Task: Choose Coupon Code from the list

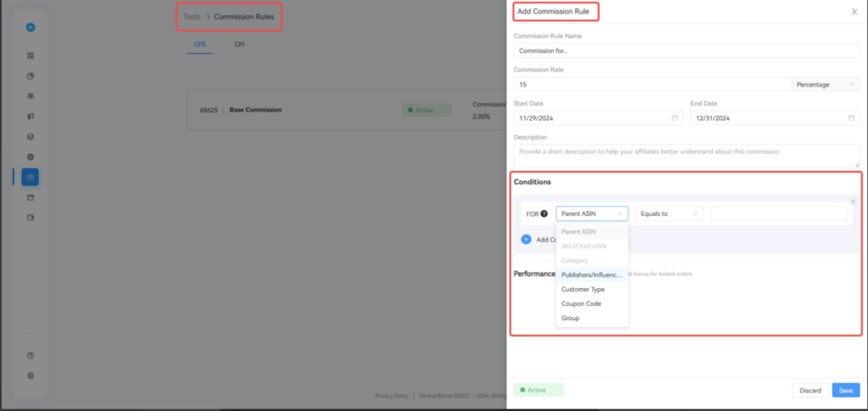Action: [x=592, y=303]
